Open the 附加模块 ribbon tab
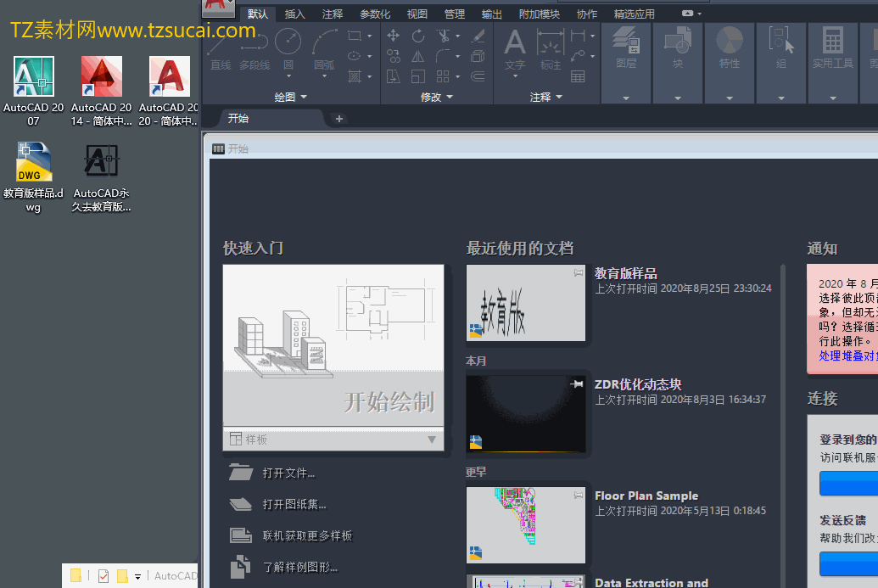This screenshot has width=878, height=588. tap(540, 14)
